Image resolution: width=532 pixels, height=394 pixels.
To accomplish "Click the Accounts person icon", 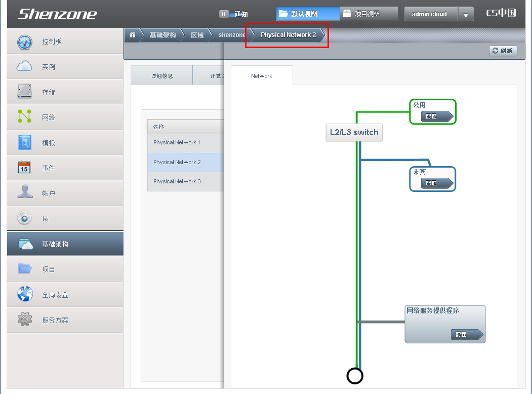I will pos(24,193).
